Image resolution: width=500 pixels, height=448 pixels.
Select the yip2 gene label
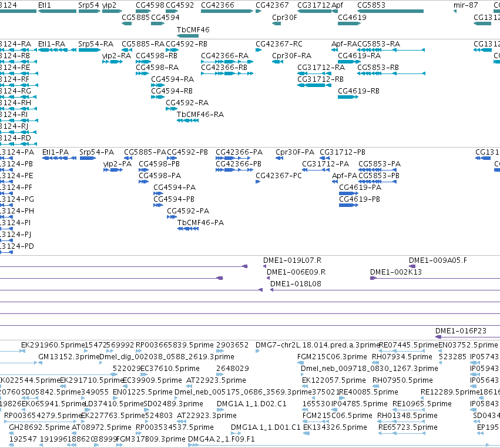109,5
